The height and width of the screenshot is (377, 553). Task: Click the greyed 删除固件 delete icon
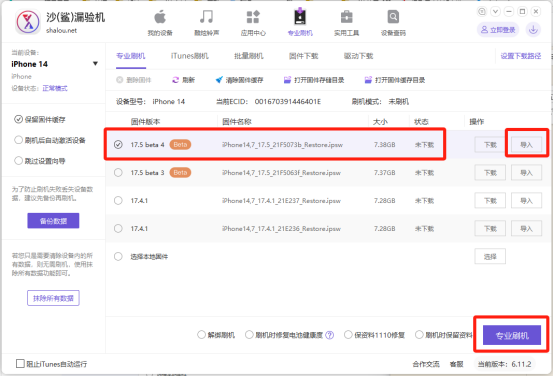[x=120, y=80]
